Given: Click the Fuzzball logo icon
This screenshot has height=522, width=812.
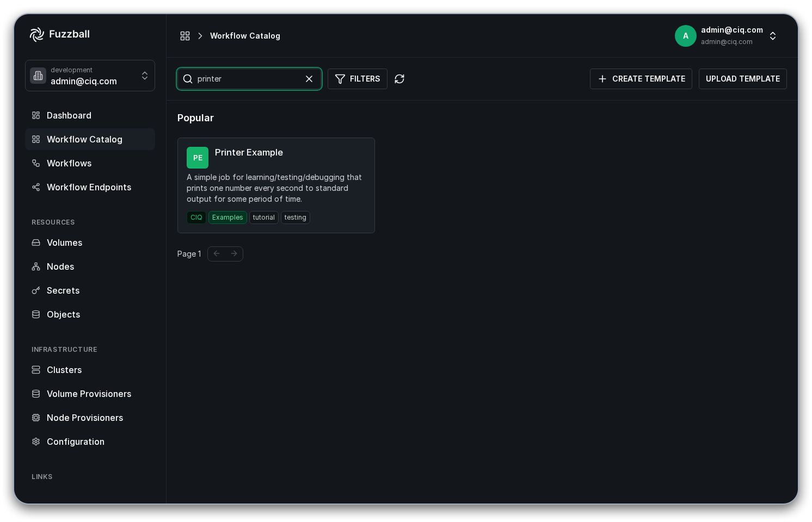Looking at the screenshot, I should click(37, 34).
